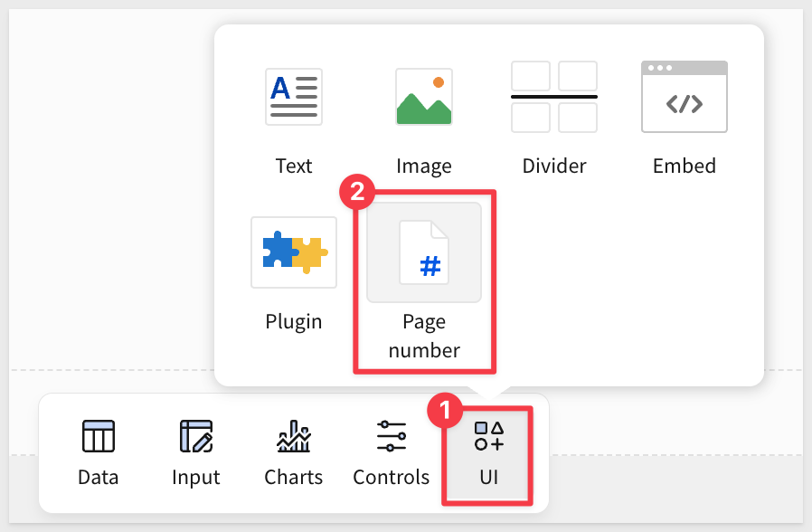Click the Page number hash icon
This screenshot has height=532, width=812.
pyautogui.click(x=423, y=252)
